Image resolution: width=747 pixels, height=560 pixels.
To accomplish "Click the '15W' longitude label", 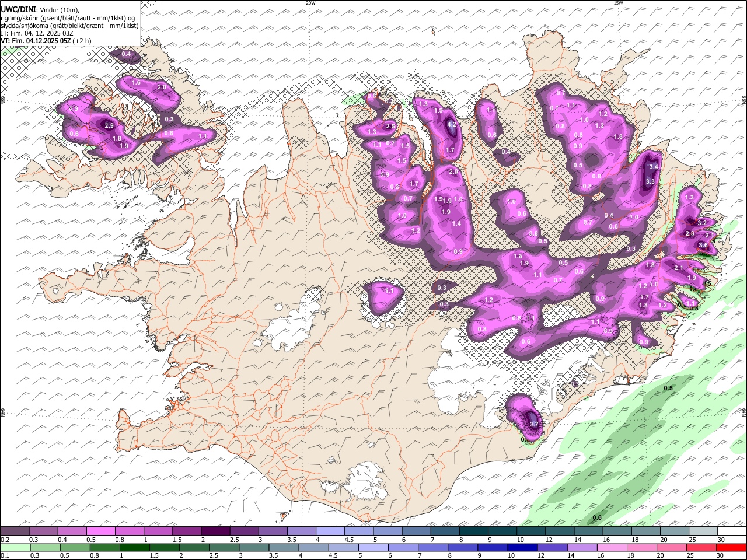I will pyautogui.click(x=618, y=3).
